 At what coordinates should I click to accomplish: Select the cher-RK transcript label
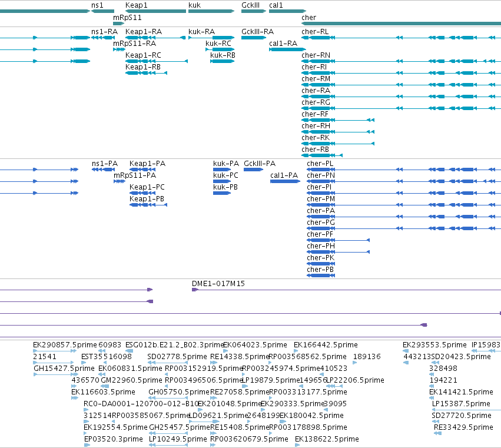click(316, 138)
